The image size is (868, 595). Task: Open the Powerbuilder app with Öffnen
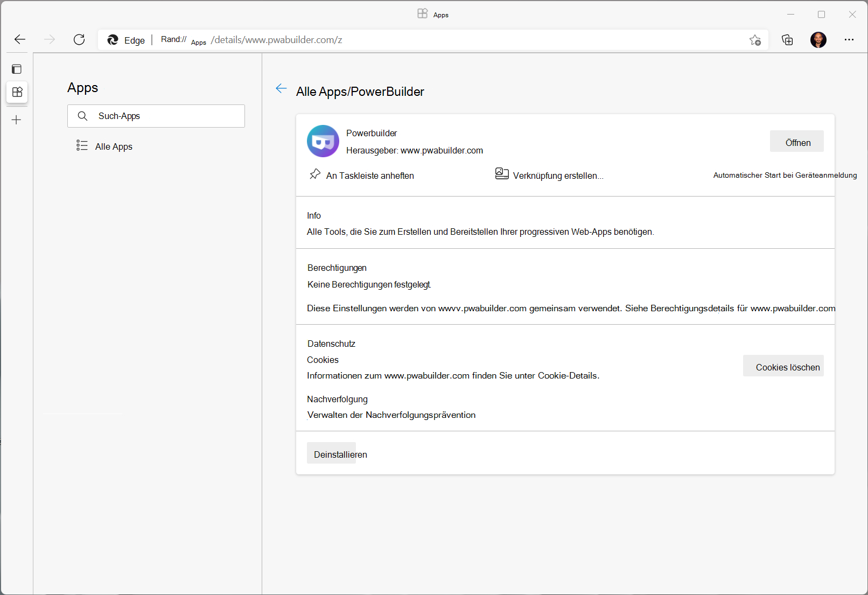pos(797,141)
